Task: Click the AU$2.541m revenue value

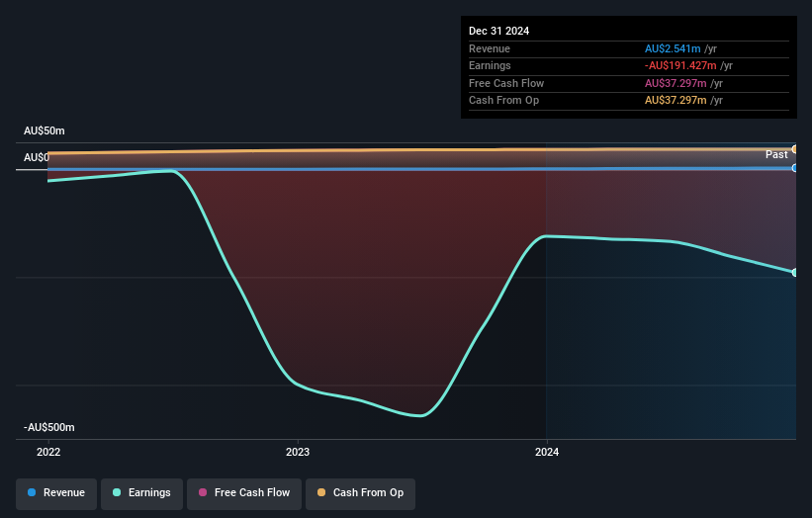Action: [x=673, y=48]
